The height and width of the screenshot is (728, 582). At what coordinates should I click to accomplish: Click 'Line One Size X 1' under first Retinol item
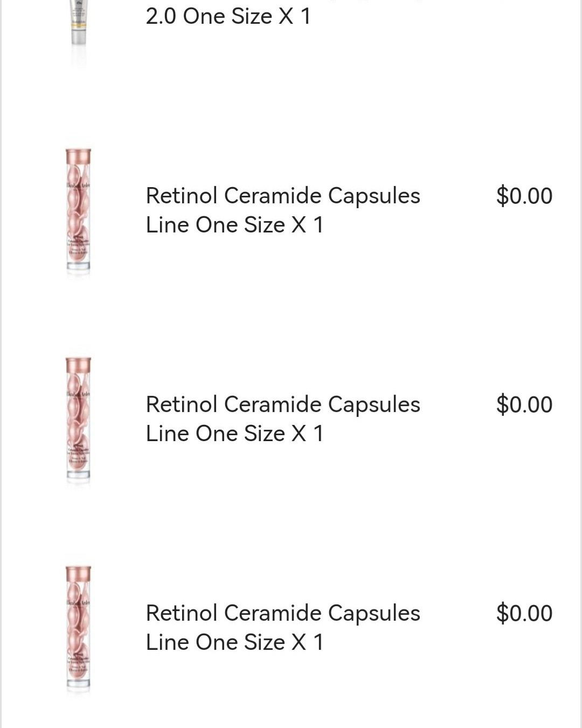tap(235, 224)
